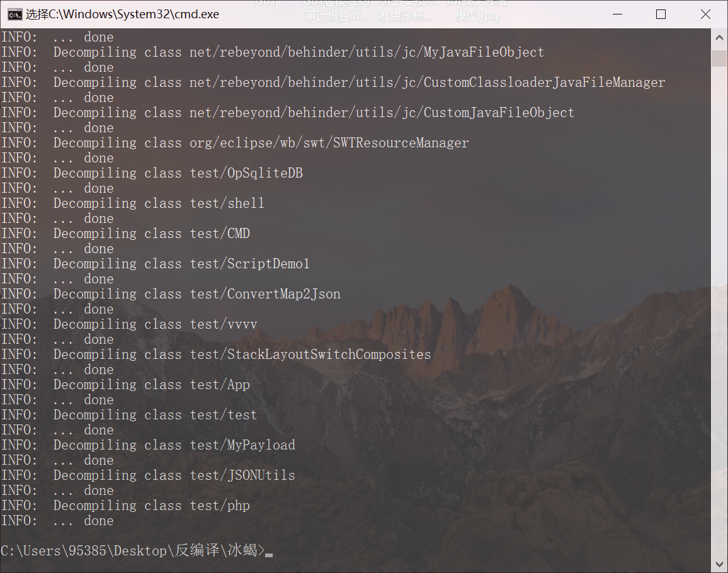Click the final '... done' line
Image resolution: width=728 pixels, height=573 pixels.
(57, 521)
